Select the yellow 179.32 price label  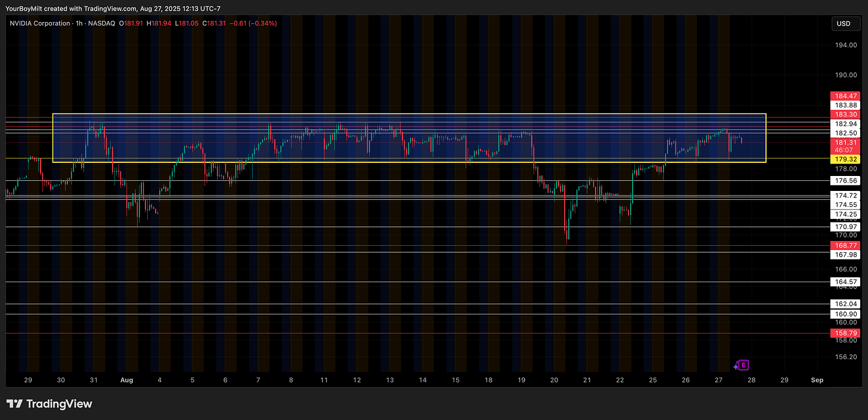(x=845, y=160)
